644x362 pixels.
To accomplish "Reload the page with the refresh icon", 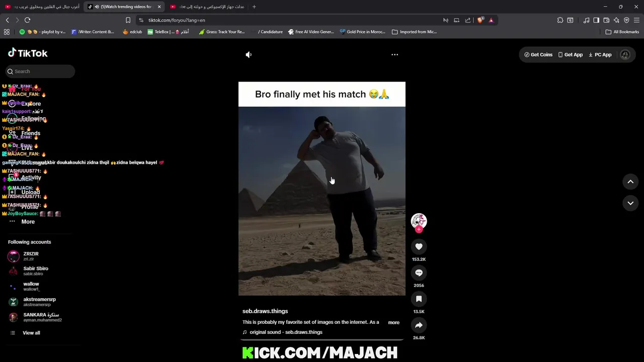I will tap(27, 20).
